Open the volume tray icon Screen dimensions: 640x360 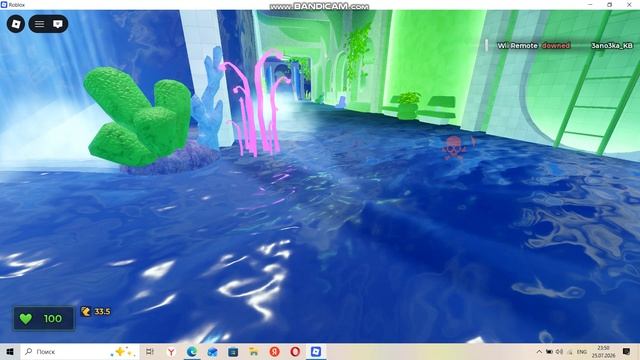coord(559,351)
